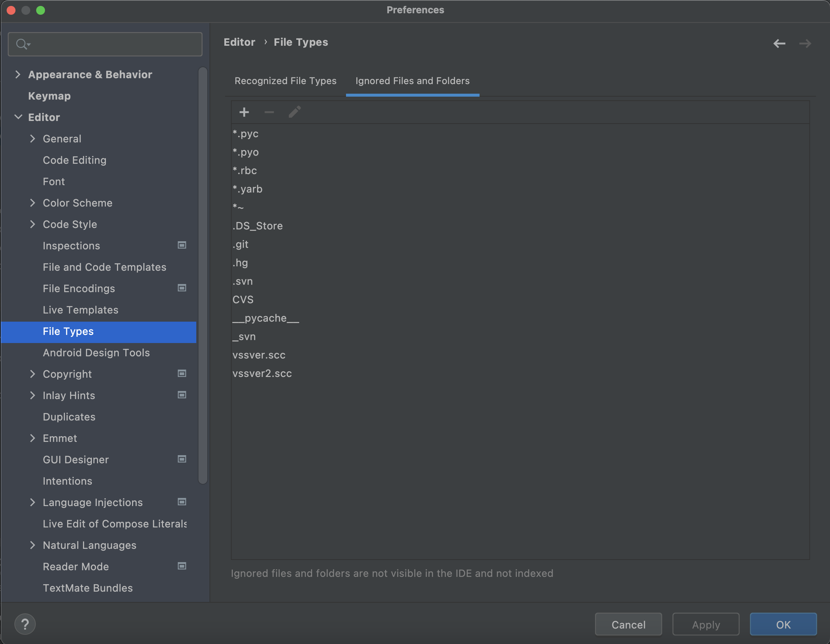Click the back navigation arrow icon
The width and height of the screenshot is (830, 644).
pyautogui.click(x=780, y=43)
